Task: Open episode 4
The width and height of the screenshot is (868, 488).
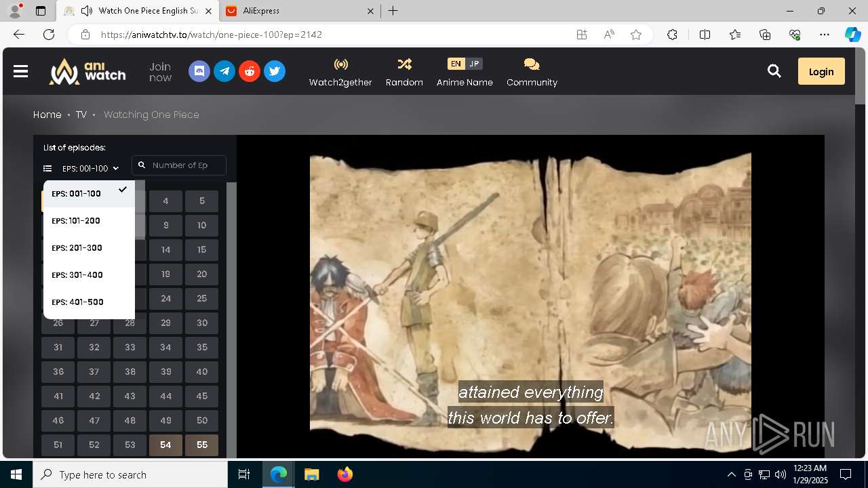Action: 165,201
